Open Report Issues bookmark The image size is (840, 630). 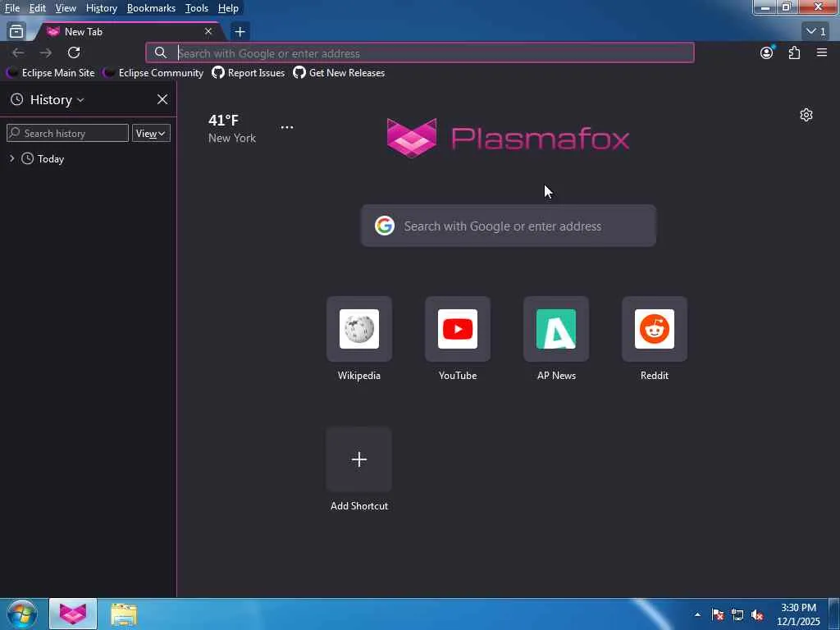click(x=249, y=73)
